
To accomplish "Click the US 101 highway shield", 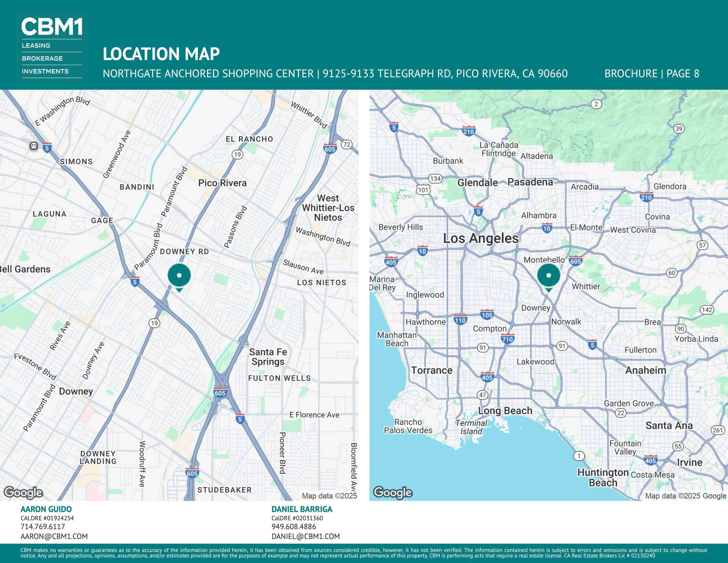I will 423,190.
